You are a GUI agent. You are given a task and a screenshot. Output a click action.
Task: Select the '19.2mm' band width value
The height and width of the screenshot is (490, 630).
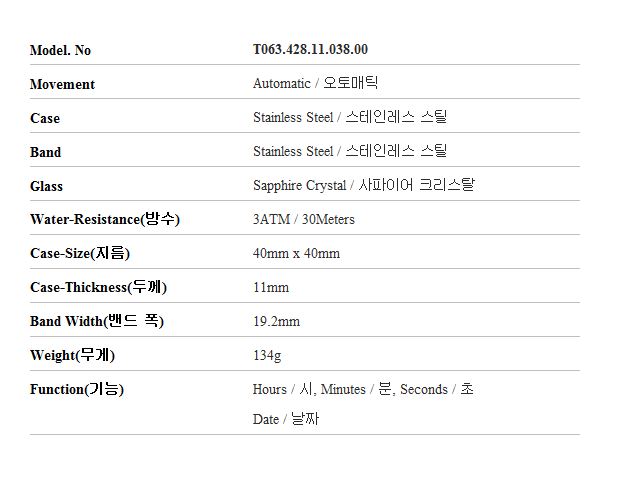point(276,321)
